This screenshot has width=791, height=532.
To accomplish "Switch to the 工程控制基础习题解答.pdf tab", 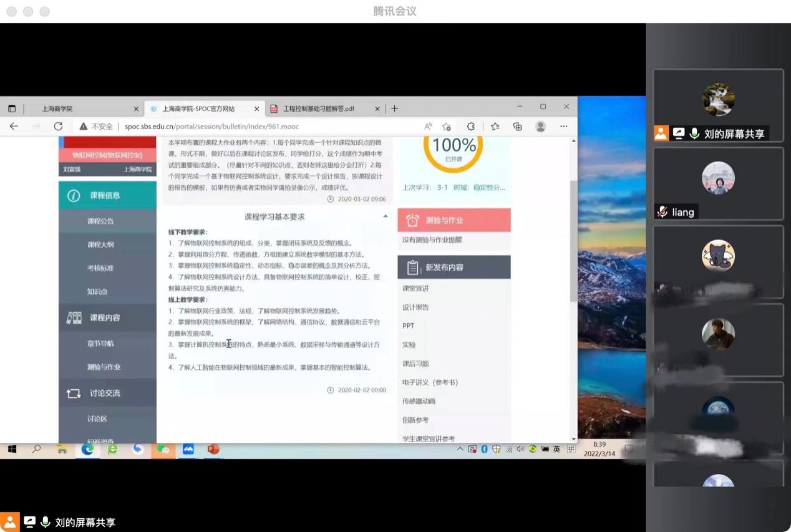I will 318,109.
